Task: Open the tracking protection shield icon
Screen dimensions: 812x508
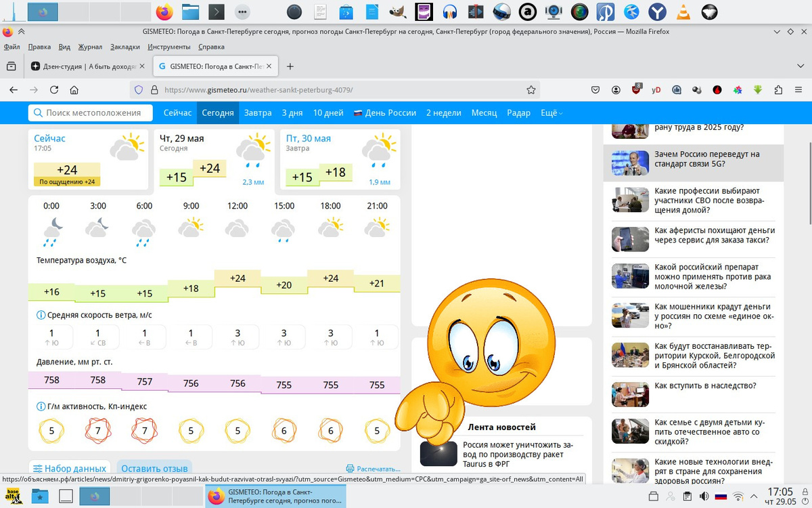Action: (139, 89)
